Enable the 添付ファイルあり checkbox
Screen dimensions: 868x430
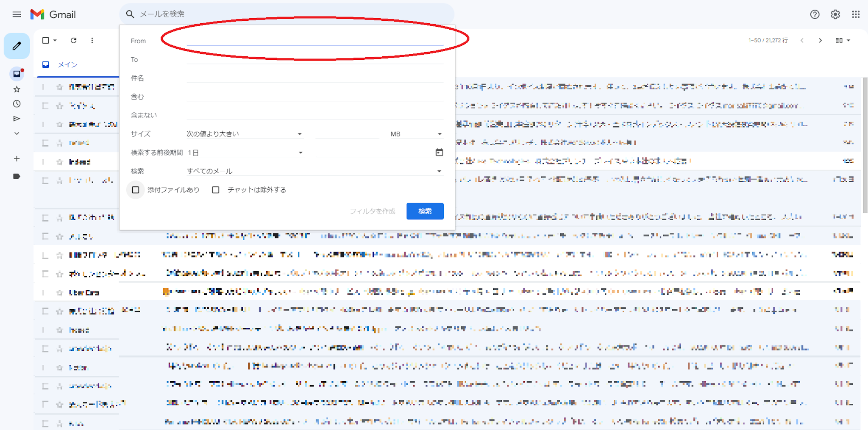(x=136, y=190)
